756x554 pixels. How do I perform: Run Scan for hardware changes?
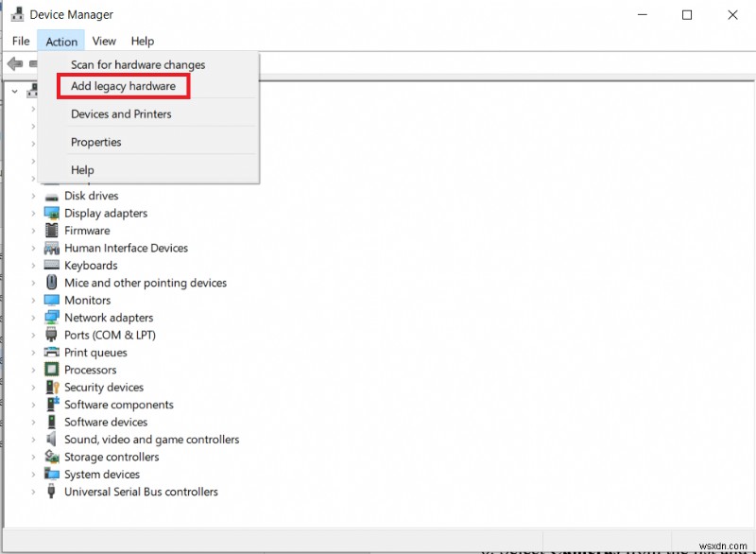click(138, 64)
